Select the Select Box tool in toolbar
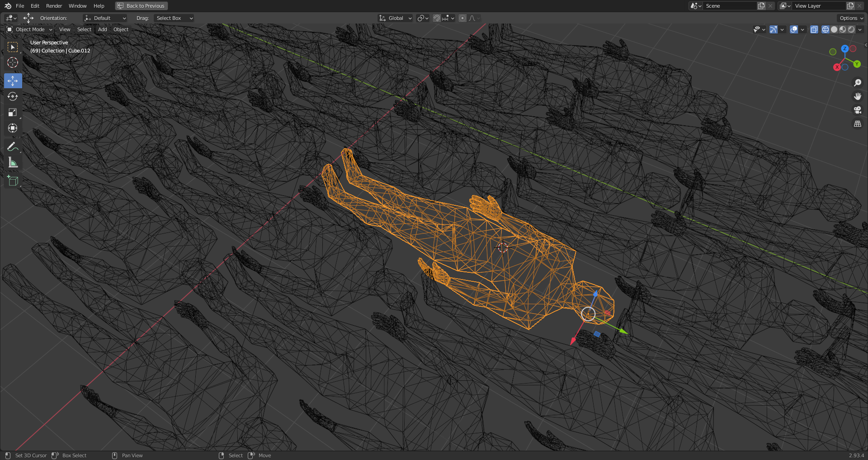Image resolution: width=868 pixels, height=460 pixels. 13,47
